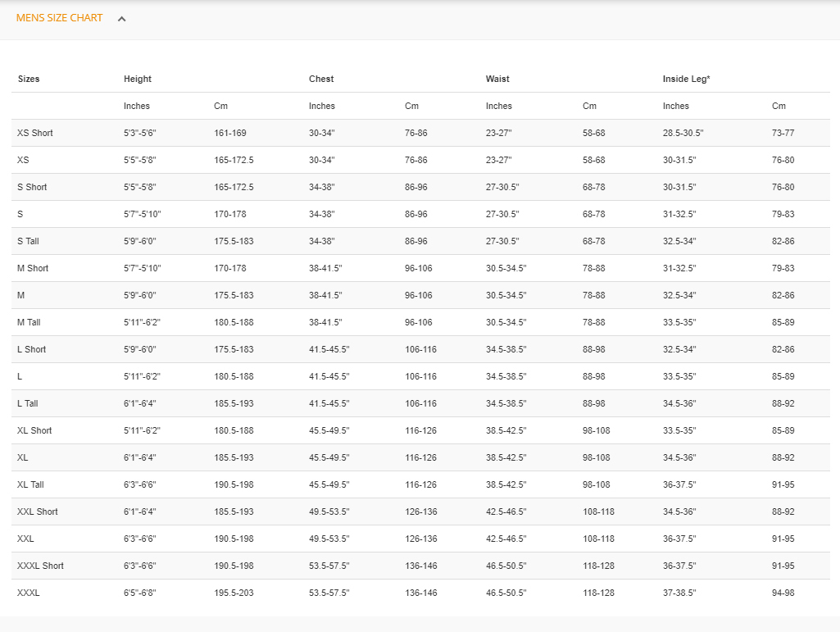Click the upward chevron next to chart title
The image size is (840, 632).
121,18
